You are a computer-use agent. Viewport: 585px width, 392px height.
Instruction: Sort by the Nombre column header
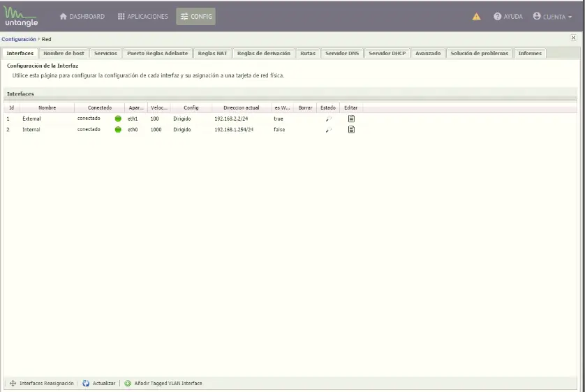47,107
